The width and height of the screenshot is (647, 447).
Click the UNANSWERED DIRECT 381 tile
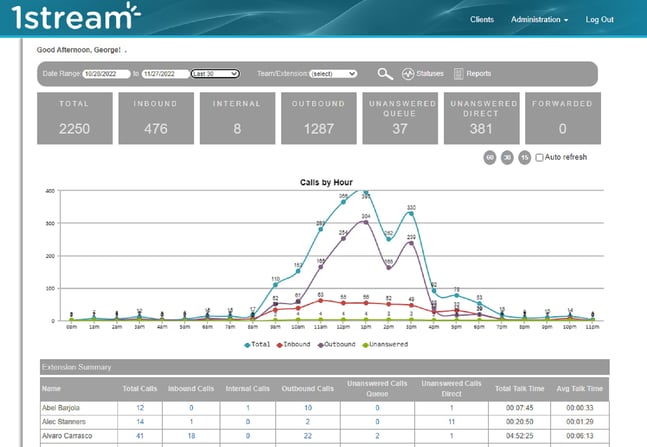pyautogui.click(x=482, y=118)
